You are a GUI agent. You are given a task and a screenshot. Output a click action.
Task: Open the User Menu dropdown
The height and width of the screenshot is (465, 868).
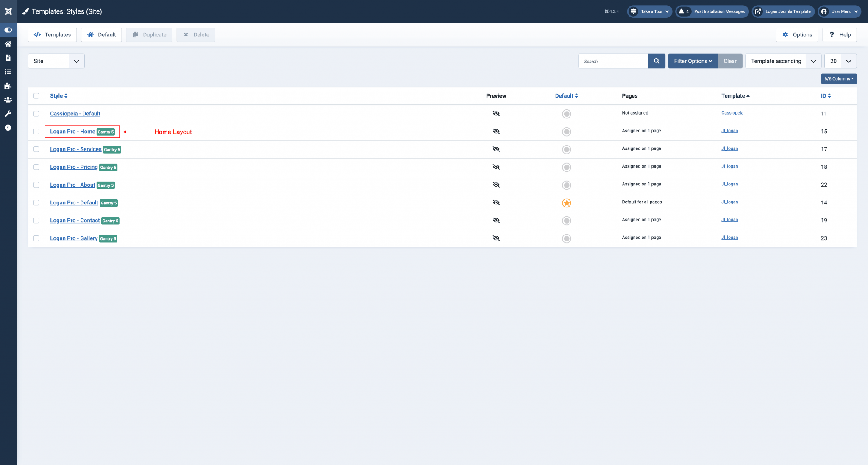[839, 11]
